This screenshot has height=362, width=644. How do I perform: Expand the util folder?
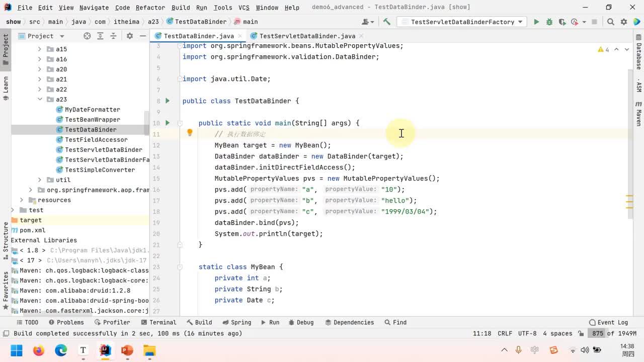(x=40, y=180)
